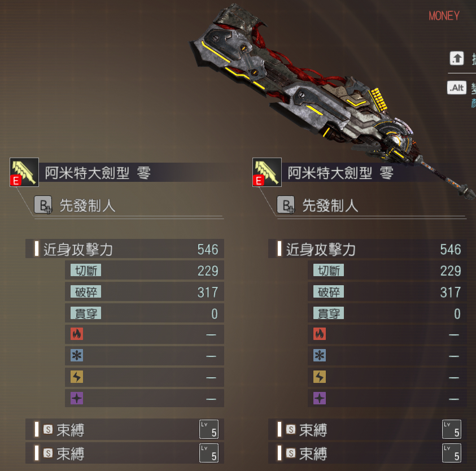The height and width of the screenshot is (471, 476).
Task: Click the MONEY label at top right
Action: (x=444, y=16)
